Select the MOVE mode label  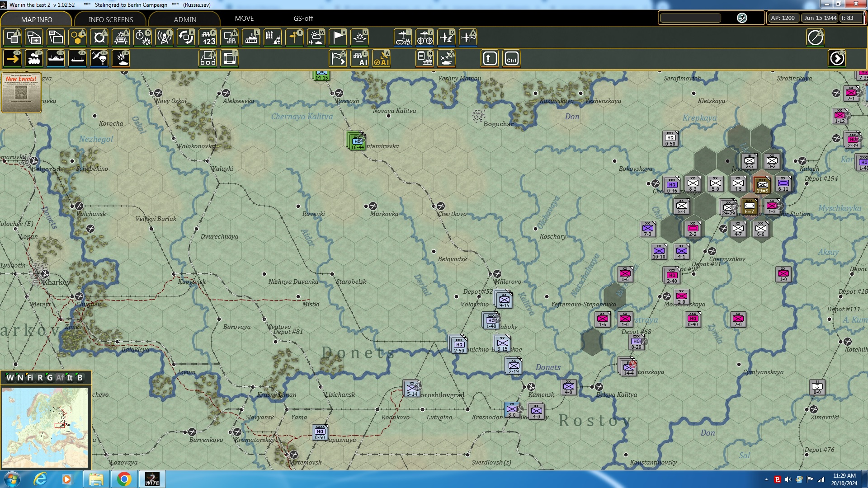point(244,19)
